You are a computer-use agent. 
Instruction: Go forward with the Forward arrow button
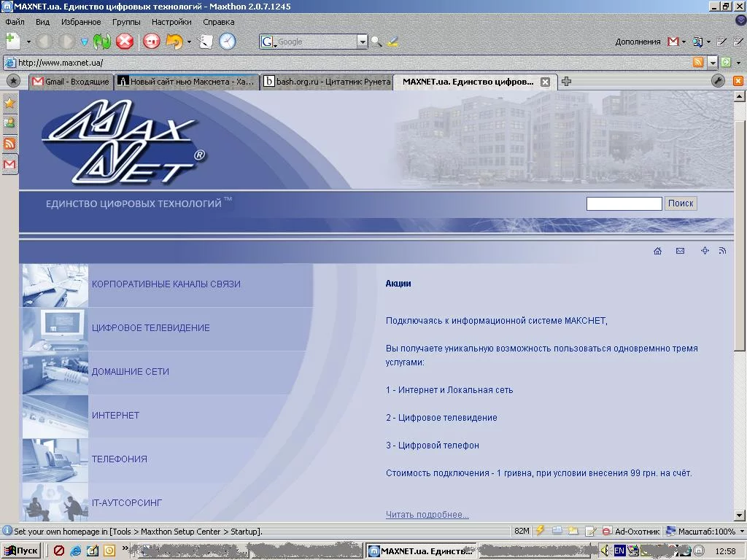coord(66,42)
